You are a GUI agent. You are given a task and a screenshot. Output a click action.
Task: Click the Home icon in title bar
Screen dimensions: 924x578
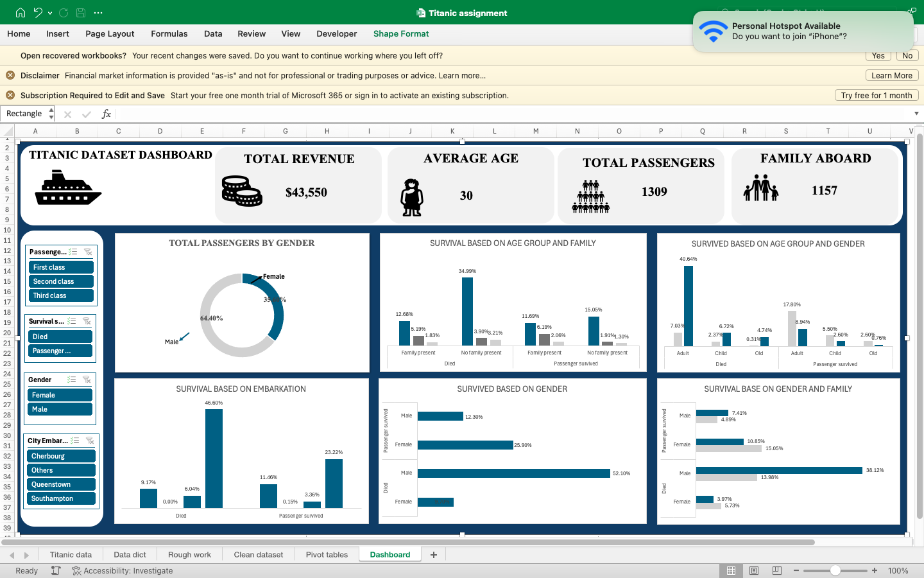pos(21,12)
